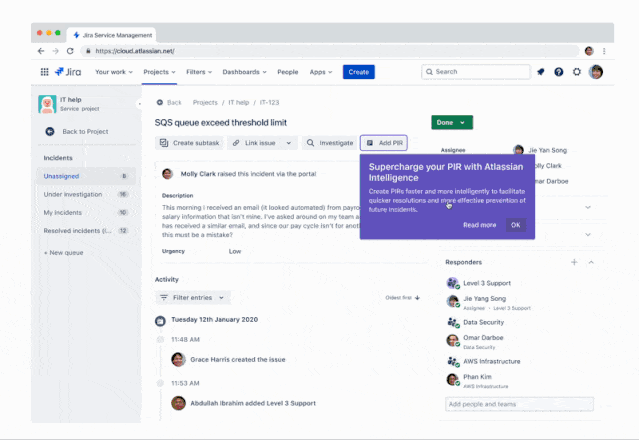Image resolution: width=639 pixels, height=440 pixels.
Task: Open notifications icon in top bar
Action: coord(540,72)
